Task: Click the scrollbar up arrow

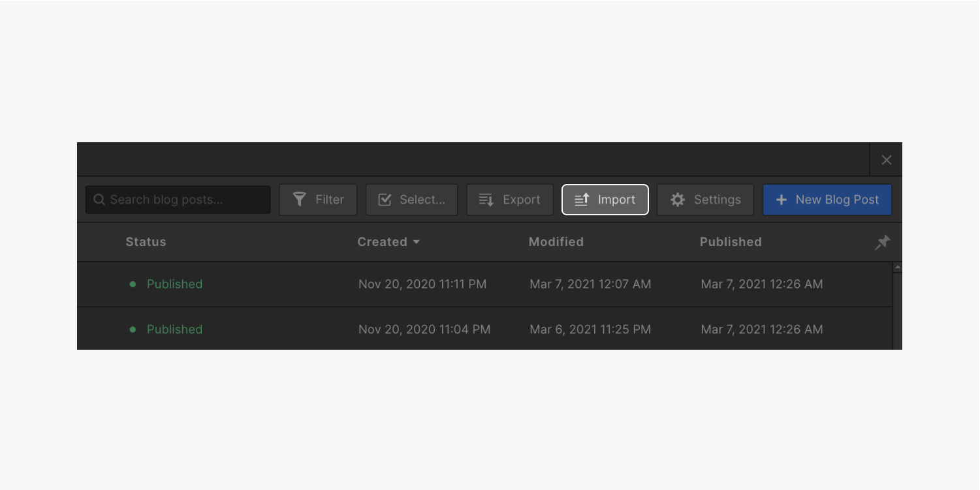Action: 897,268
